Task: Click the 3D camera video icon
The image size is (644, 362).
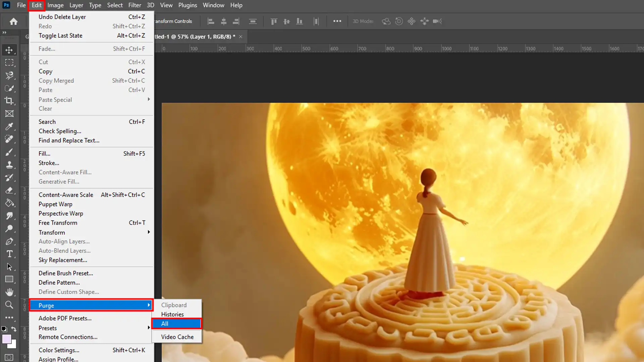Action: tap(437, 21)
